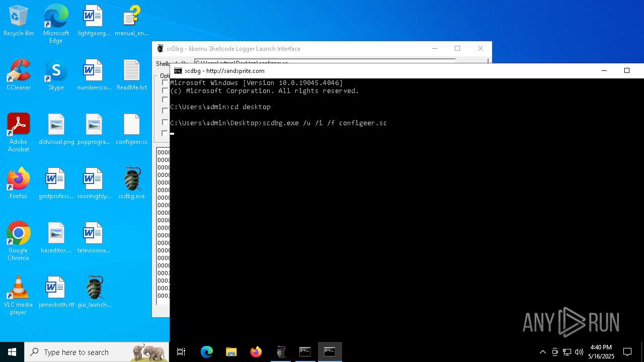
Task: Open network status from the system tray
Action: click(567, 352)
